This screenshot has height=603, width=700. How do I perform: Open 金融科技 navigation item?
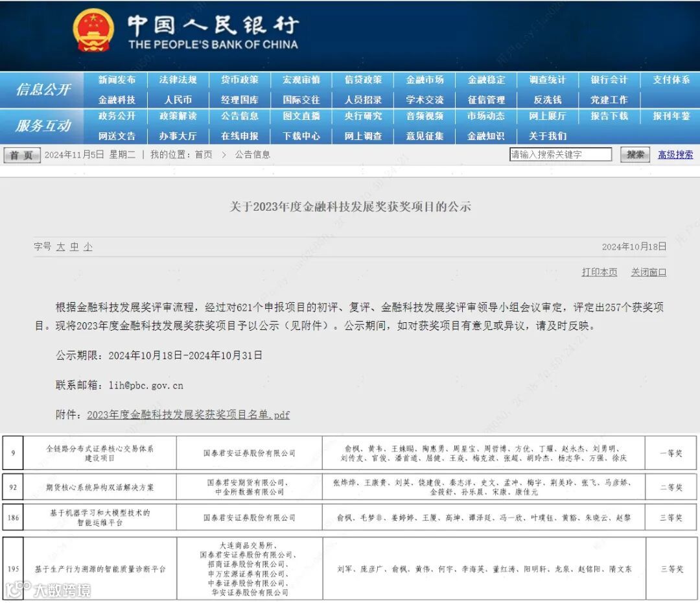click(x=117, y=100)
